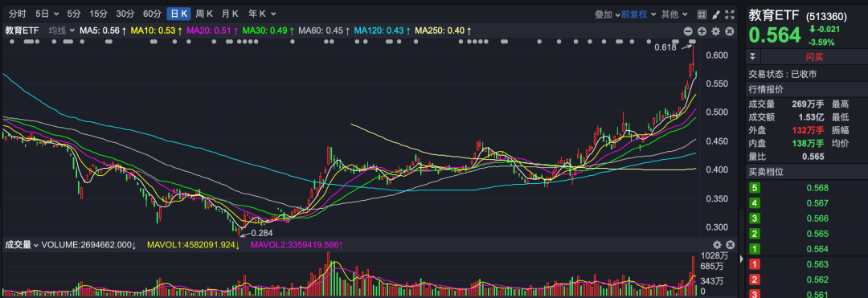Viewport: 868px width, 298px height.
Task: Click the 成交额 1.53亿 value
Action: click(811, 117)
